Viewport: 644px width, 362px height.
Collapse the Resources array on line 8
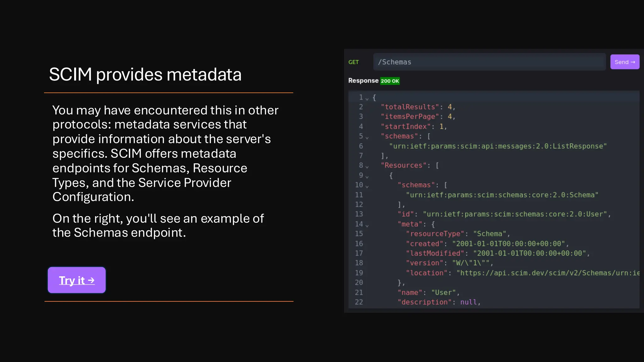367,167
